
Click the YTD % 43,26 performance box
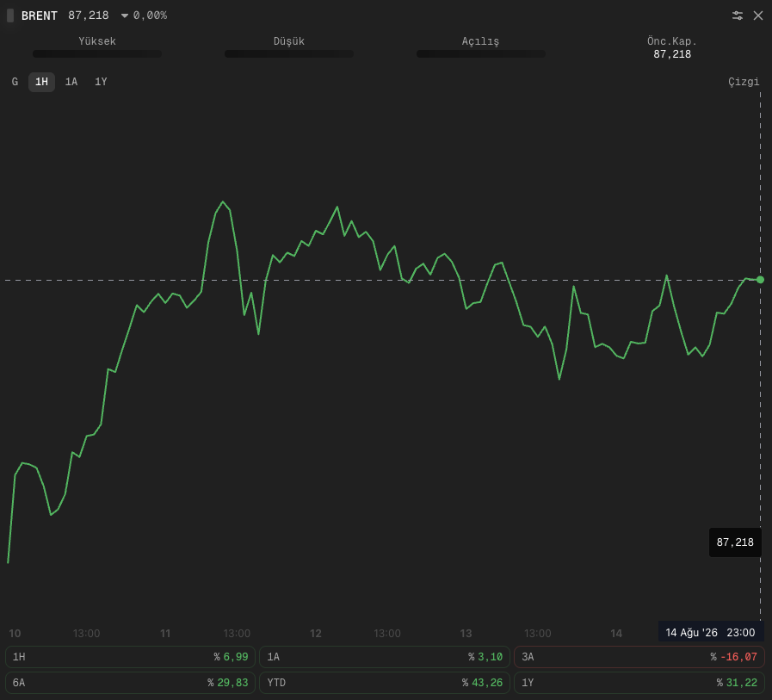pyautogui.click(x=385, y=683)
